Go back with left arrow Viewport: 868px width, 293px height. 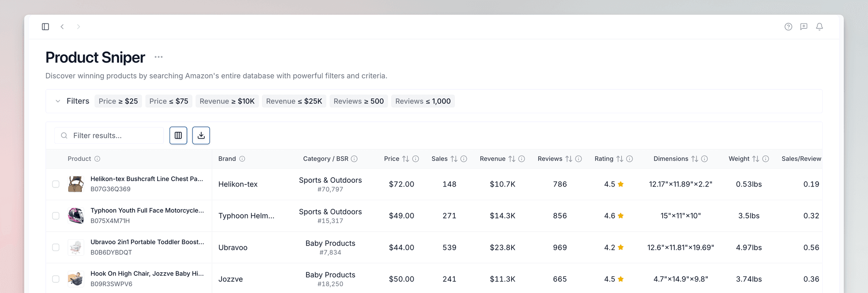tap(62, 27)
